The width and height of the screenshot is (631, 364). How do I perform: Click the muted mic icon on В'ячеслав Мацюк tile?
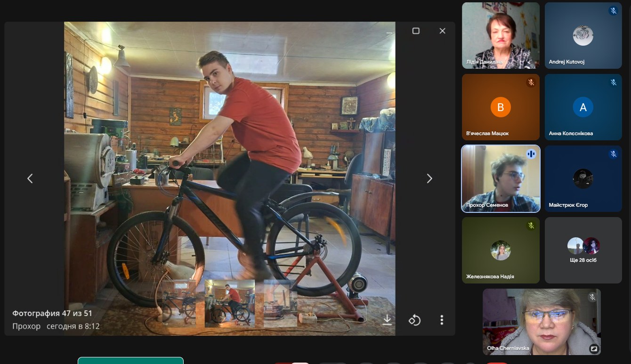pyautogui.click(x=531, y=82)
